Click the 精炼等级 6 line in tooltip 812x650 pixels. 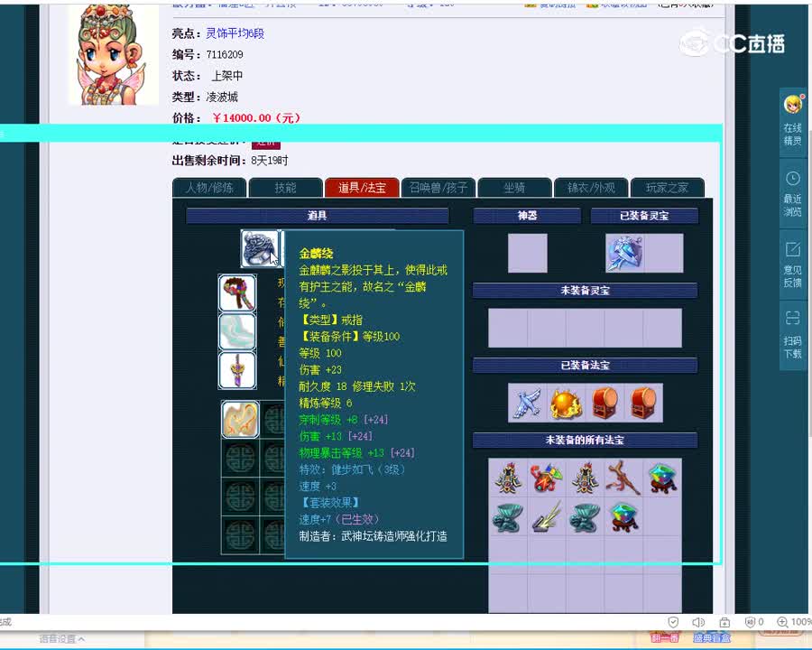[326, 403]
